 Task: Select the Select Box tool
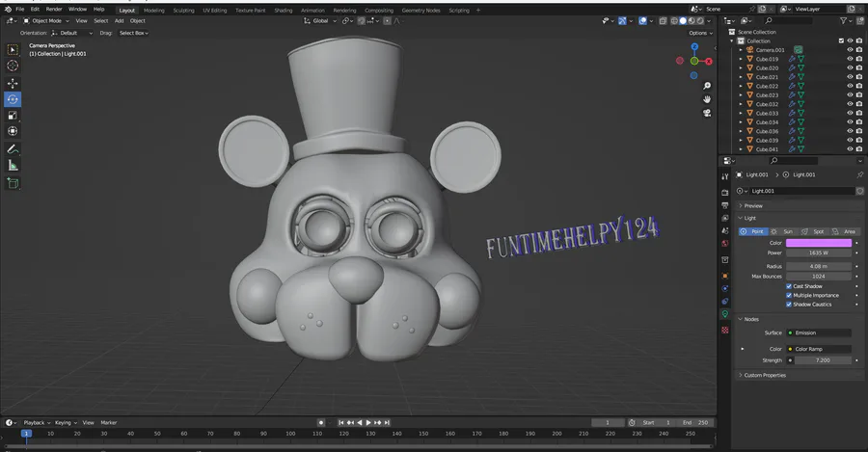[x=13, y=50]
